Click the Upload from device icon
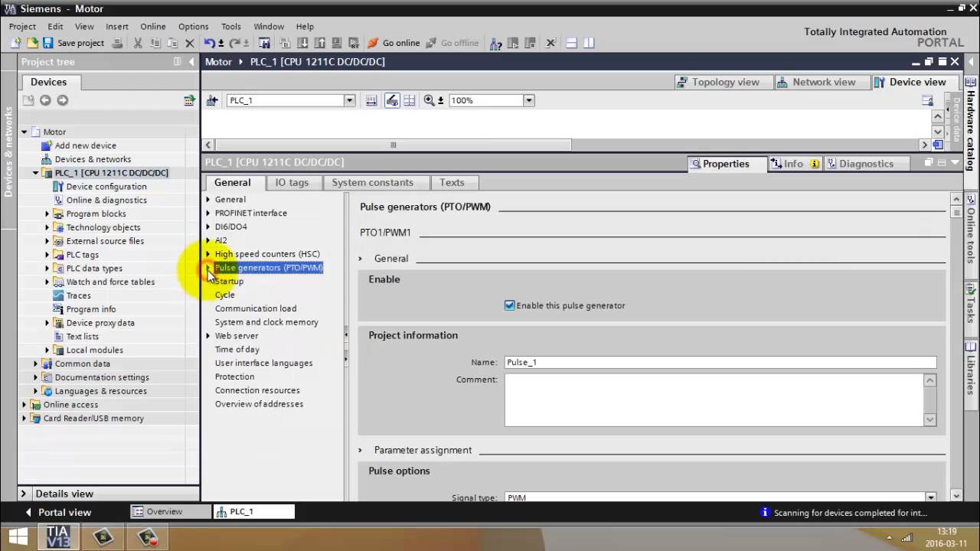Viewport: 980px width, 551px height. click(319, 43)
